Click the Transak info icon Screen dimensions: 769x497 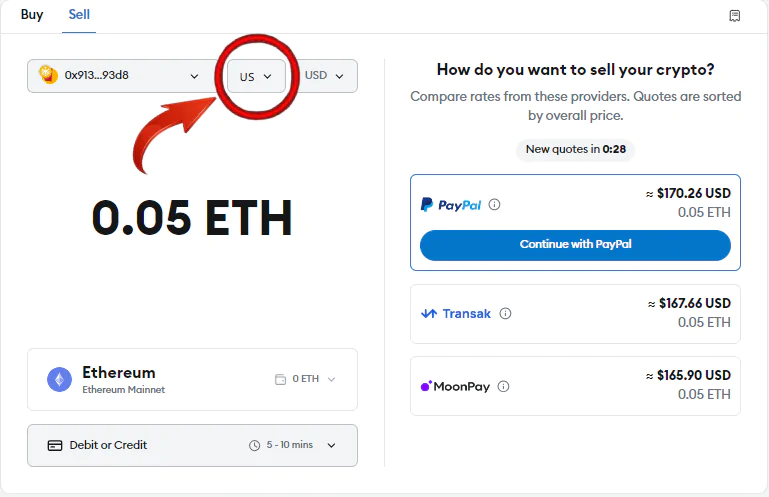tap(505, 313)
